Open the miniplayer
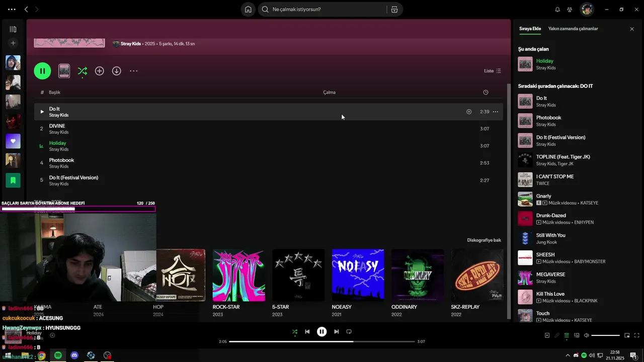644x362 pixels. tap(627, 335)
